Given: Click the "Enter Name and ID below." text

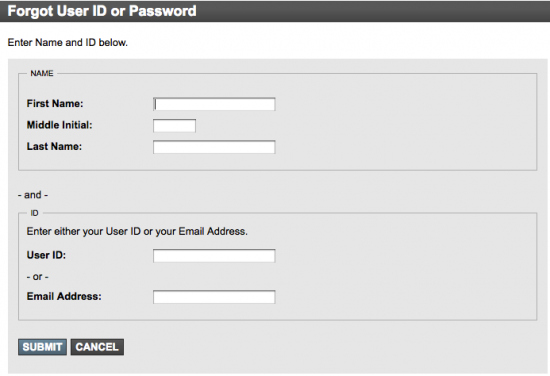Looking at the screenshot, I should [68, 42].
